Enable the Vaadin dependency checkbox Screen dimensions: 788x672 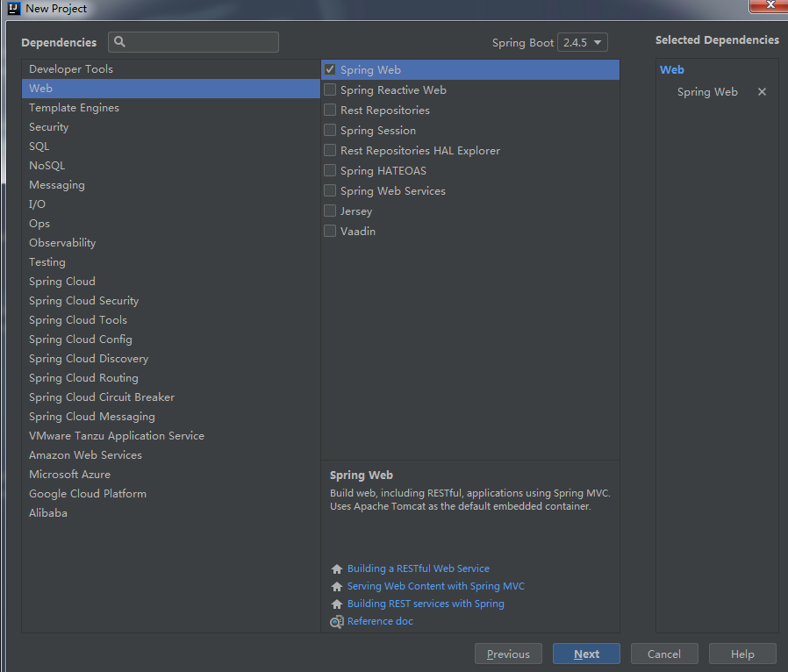click(x=330, y=231)
